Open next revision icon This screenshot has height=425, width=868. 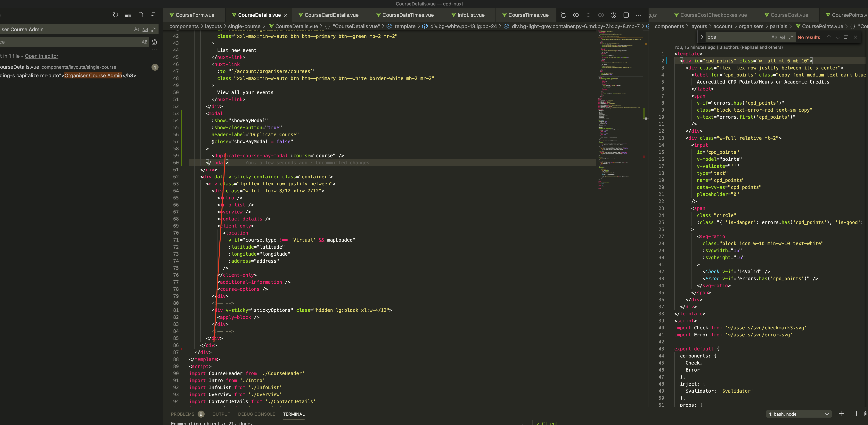(x=601, y=15)
